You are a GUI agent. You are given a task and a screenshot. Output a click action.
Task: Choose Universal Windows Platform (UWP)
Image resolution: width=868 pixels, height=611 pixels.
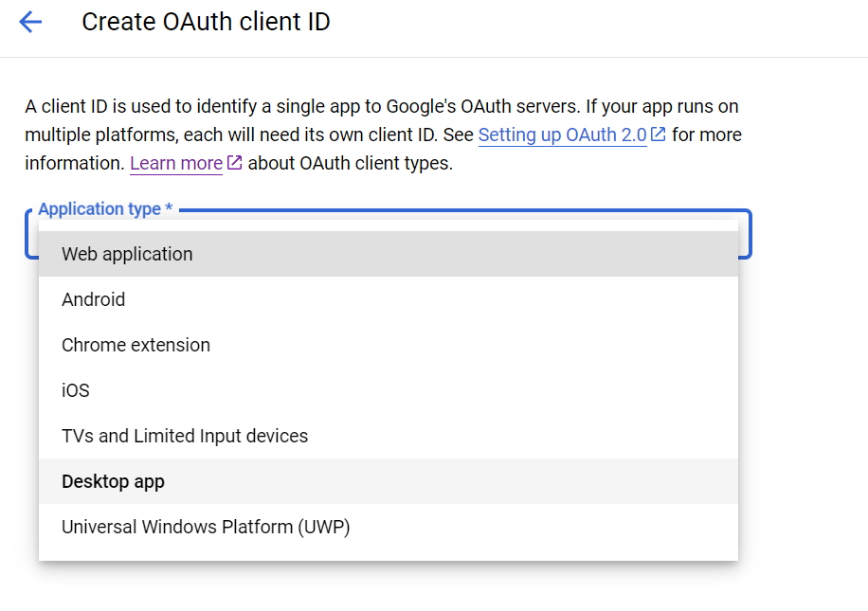point(389,527)
